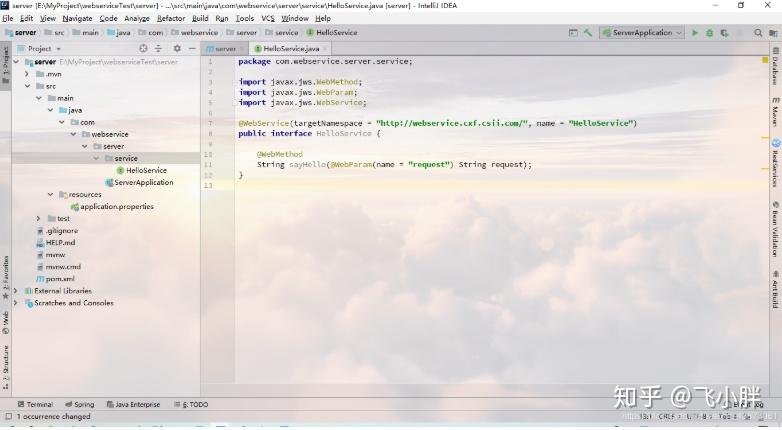Viewport: 782px width, 430px height.
Task: Start debugging with the bug icon
Action: 710,33
